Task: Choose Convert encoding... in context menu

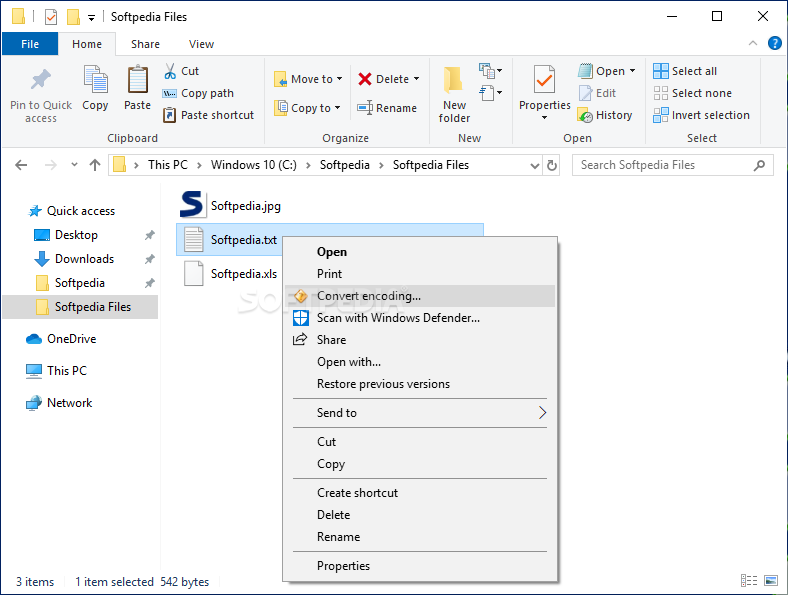Action: [x=420, y=296]
